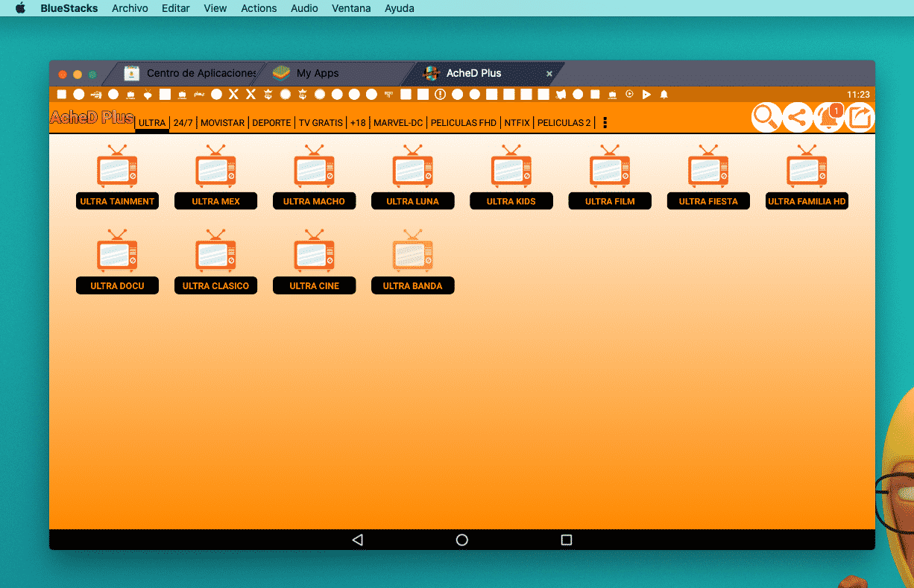914x588 pixels.
Task: Select the ULTRA FAMILIA HD button
Action: pos(807,201)
